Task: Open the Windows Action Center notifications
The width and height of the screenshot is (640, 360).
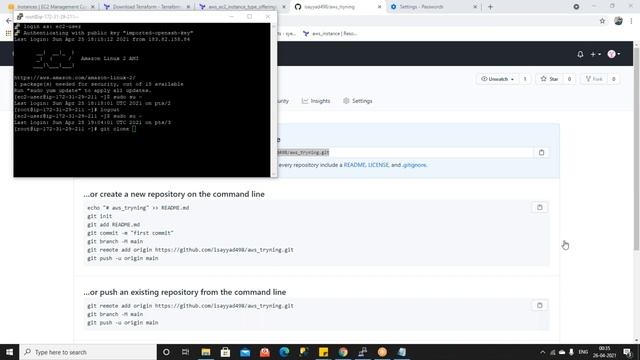Action: [628, 352]
